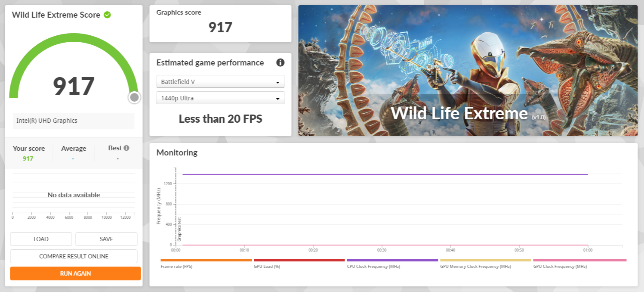
Task: Click the Average score label
Action: click(74, 148)
